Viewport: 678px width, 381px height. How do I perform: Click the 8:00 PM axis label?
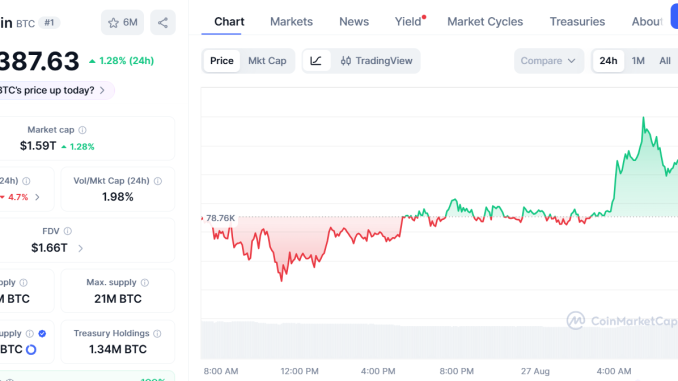pos(457,371)
